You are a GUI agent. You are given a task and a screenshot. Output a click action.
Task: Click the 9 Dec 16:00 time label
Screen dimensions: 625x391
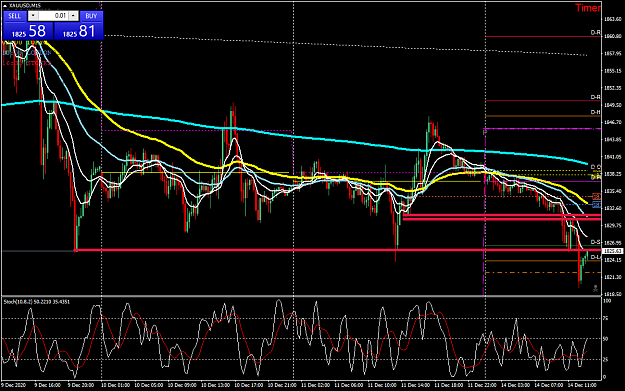tap(47, 385)
